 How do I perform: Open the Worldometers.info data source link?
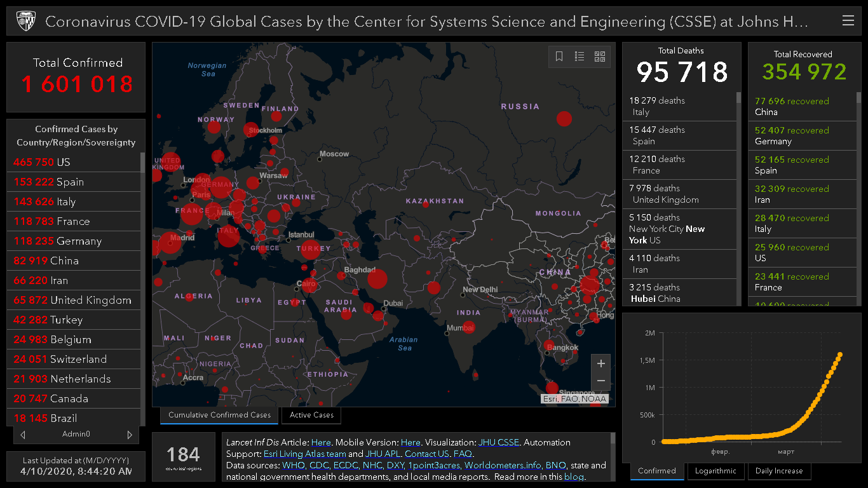tap(503, 465)
